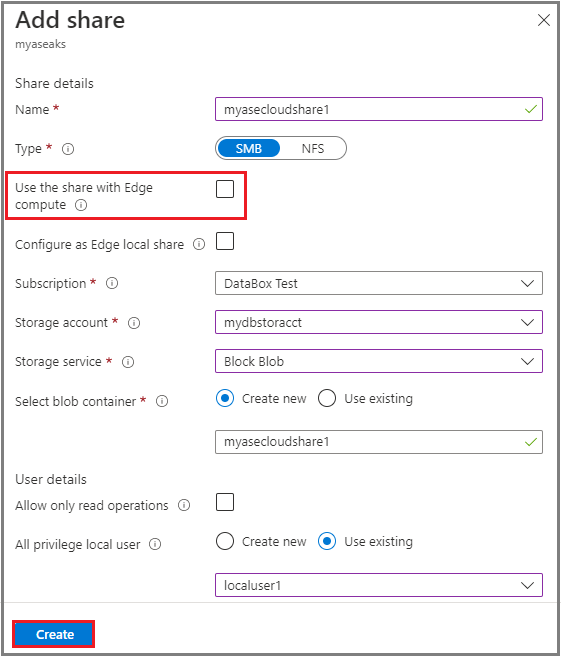The width and height of the screenshot is (561, 656).
Task: Check Configure as Edge local share
Action: tap(225, 241)
